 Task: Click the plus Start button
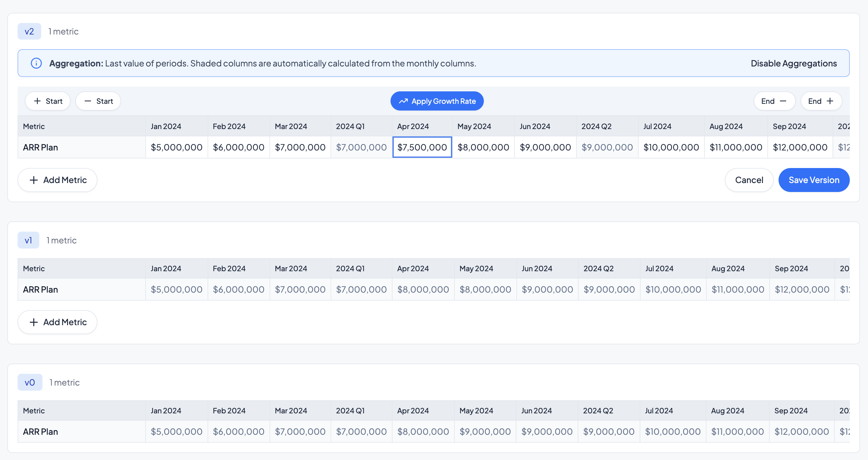(x=48, y=101)
